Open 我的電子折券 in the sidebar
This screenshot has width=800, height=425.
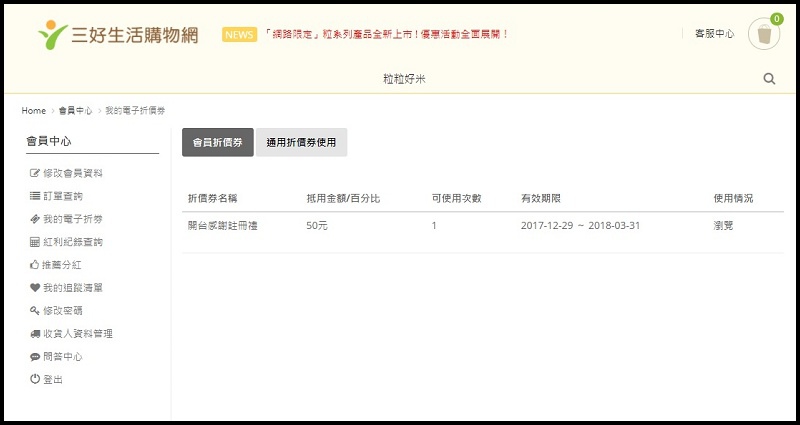(x=72, y=219)
